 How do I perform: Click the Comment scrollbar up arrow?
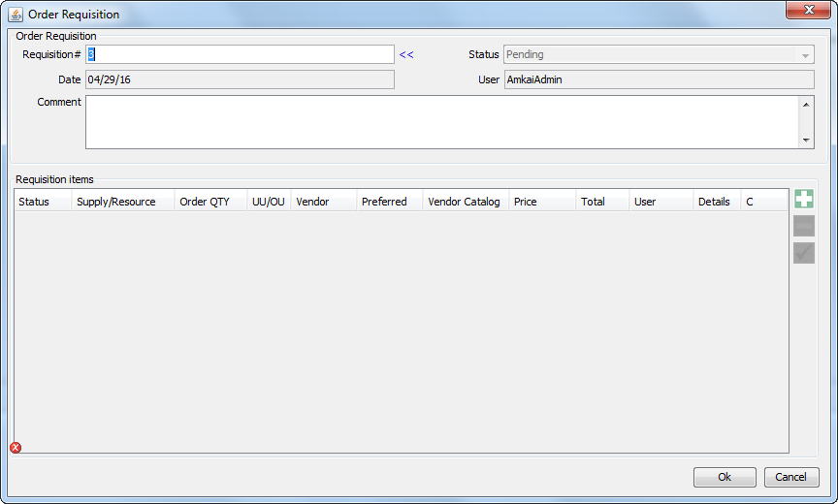tap(806, 104)
